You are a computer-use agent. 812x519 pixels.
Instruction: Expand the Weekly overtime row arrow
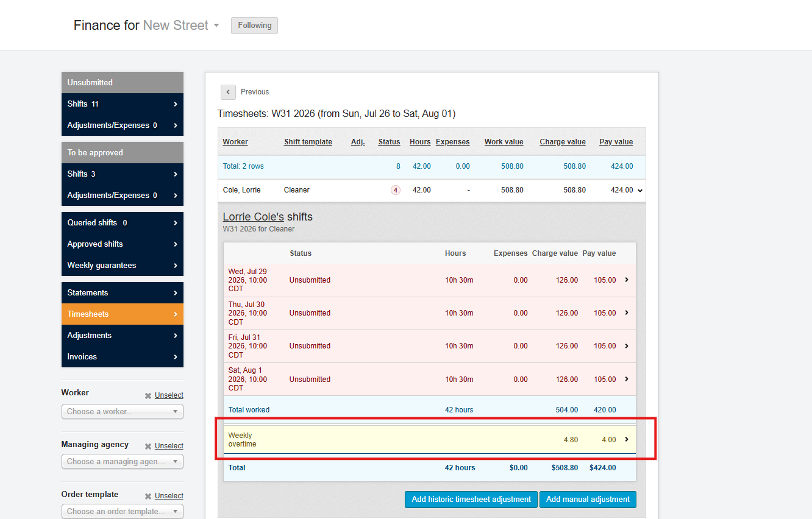(627, 439)
